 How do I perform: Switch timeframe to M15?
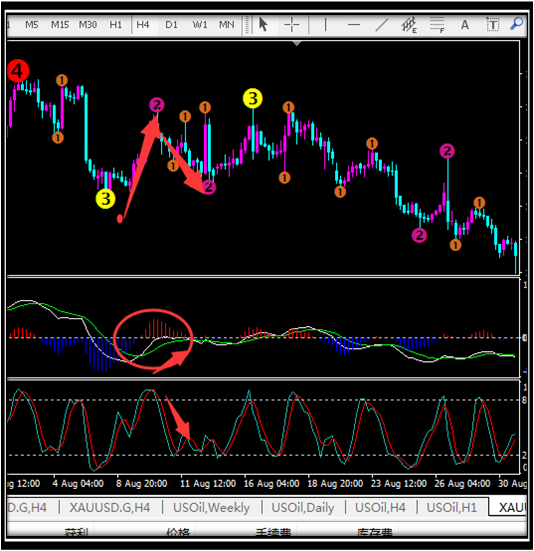tap(60, 25)
